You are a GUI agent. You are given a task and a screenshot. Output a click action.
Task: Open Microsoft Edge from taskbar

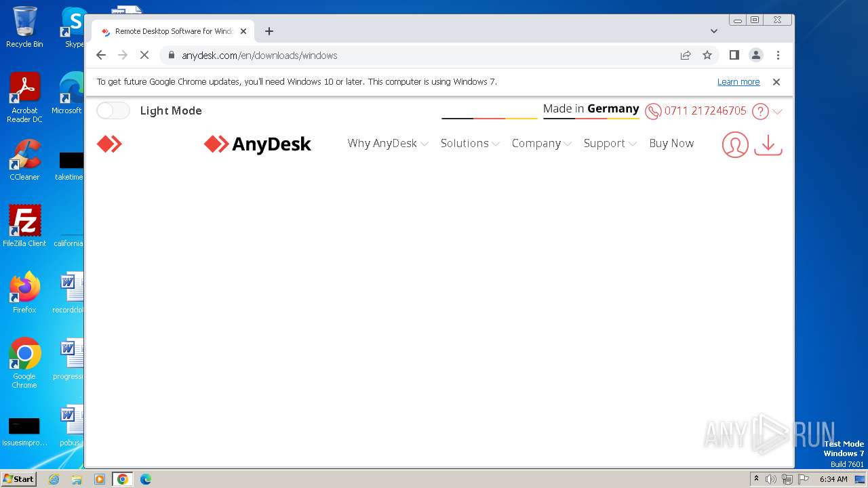pyautogui.click(x=146, y=479)
